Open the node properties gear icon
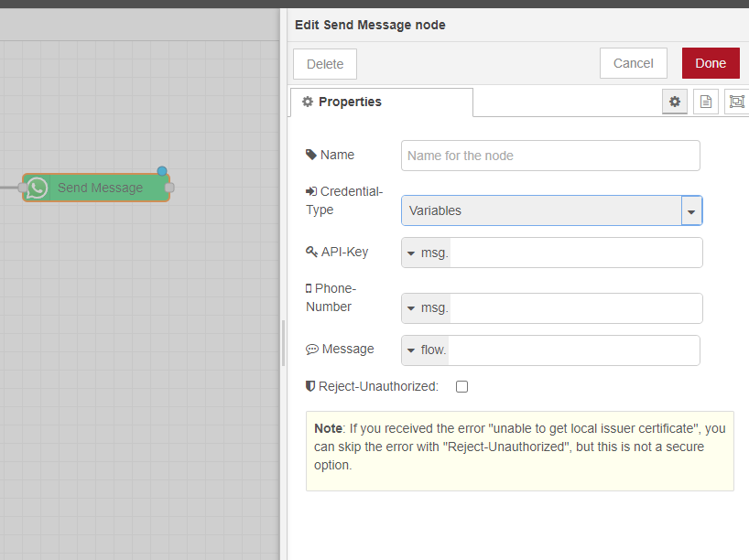 coord(675,102)
